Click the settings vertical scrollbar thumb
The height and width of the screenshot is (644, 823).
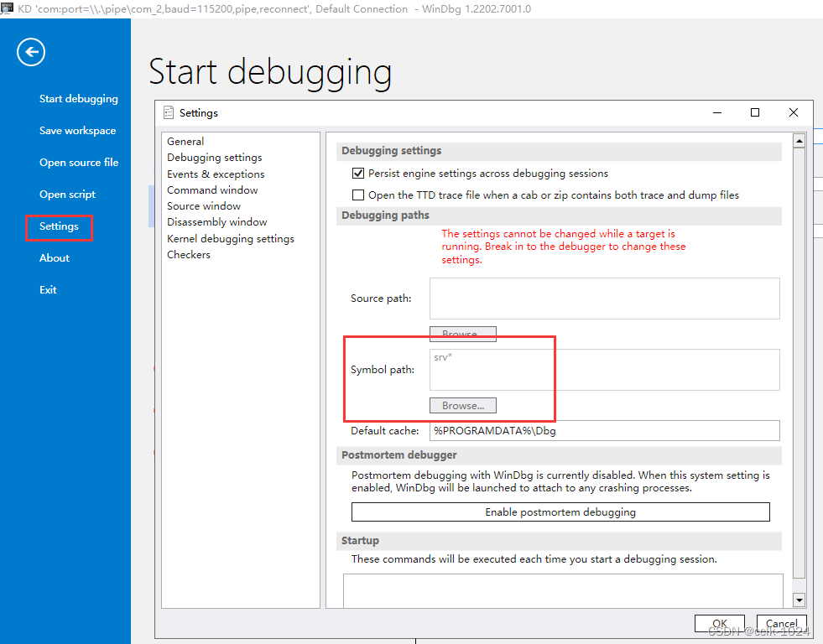point(799,363)
